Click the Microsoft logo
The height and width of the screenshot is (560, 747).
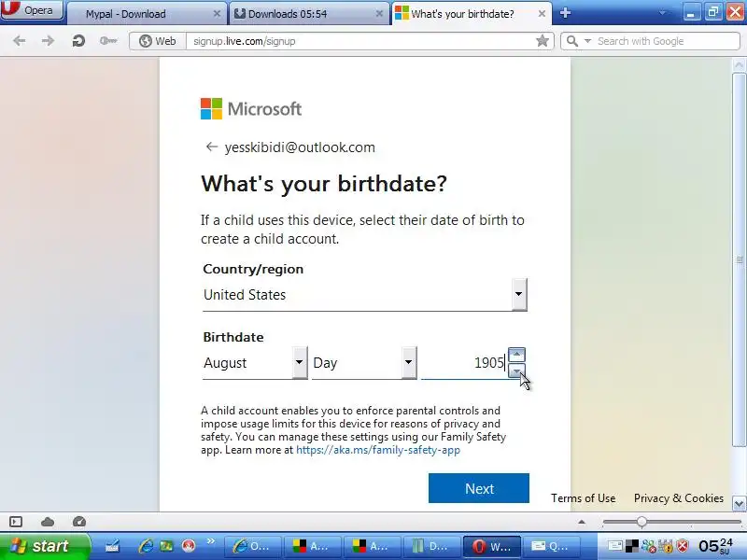click(251, 108)
